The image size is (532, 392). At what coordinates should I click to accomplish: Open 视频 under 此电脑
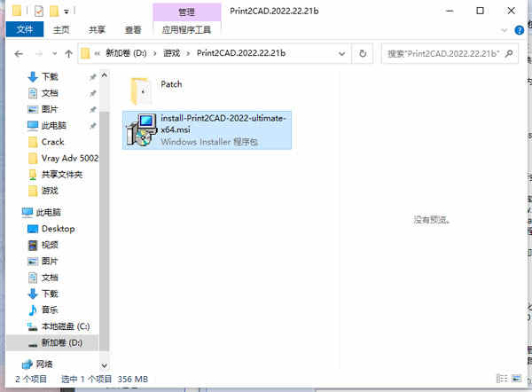pos(51,245)
